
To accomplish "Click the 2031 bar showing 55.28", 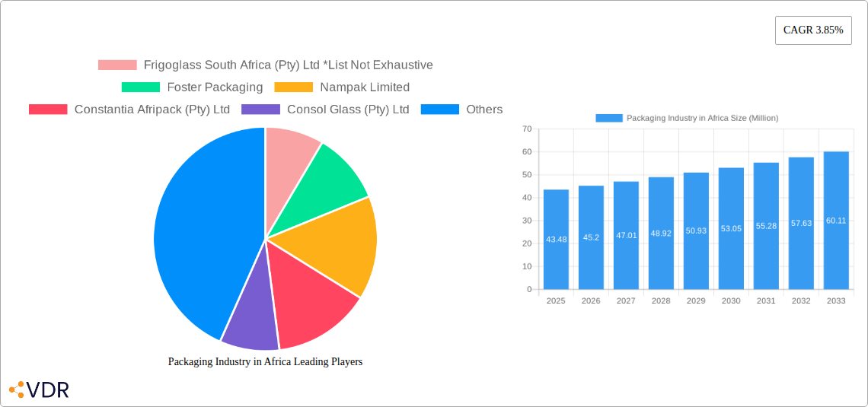I will tap(766, 226).
